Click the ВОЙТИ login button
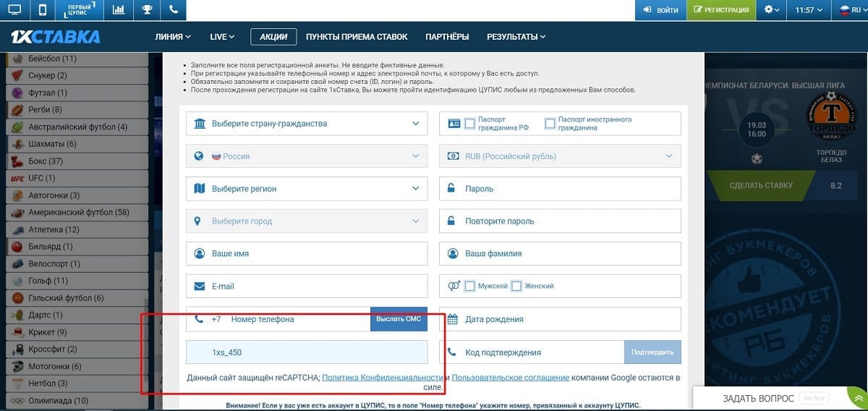The image size is (868, 411). 660,10
